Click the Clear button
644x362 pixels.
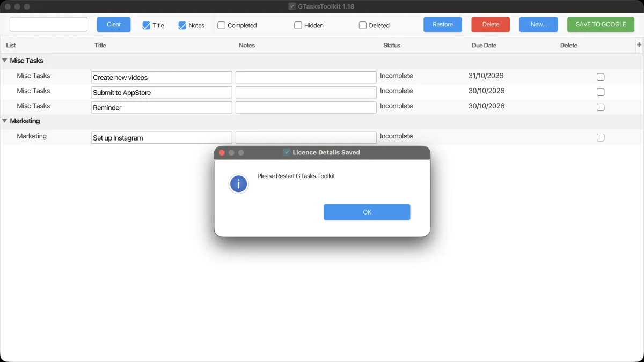tap(114, 25)
